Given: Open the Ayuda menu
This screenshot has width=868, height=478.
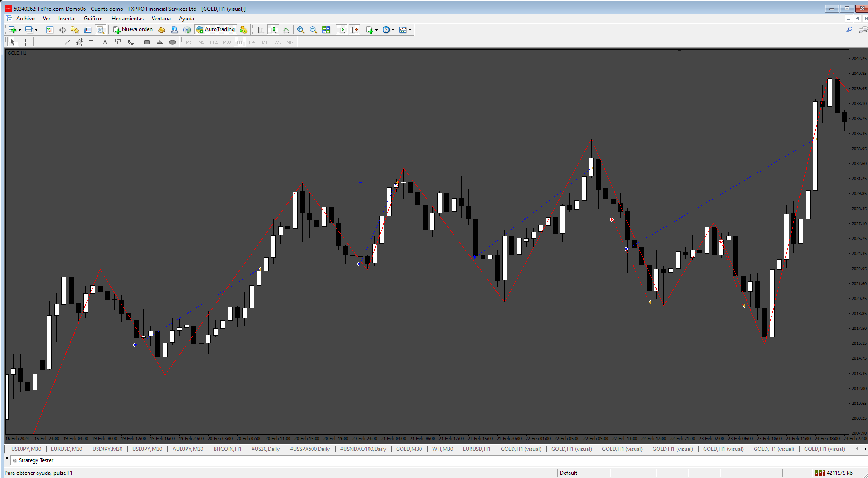Looking at the screenshot, I should [x=186, y=19].
